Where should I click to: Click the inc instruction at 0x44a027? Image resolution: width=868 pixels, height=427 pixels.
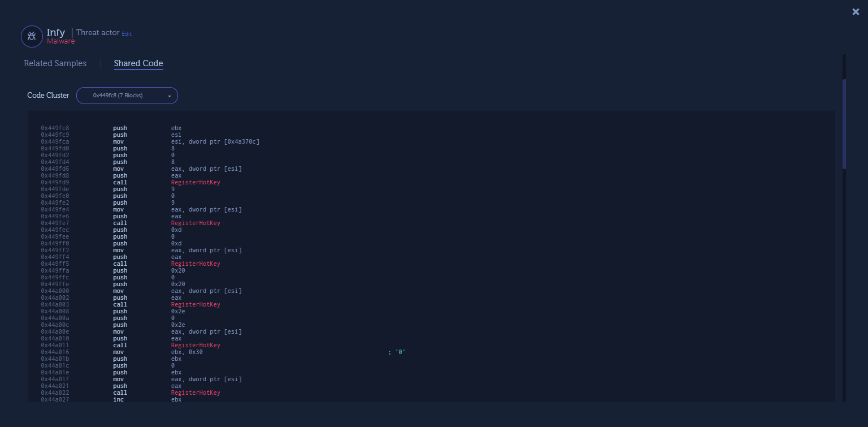click(x=118, y=400)
